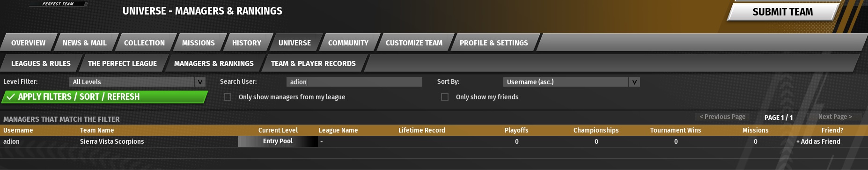Open the Level Filter dropdown arrow
The height and width of the screenshot is (170, 868).
pos(200,82)
